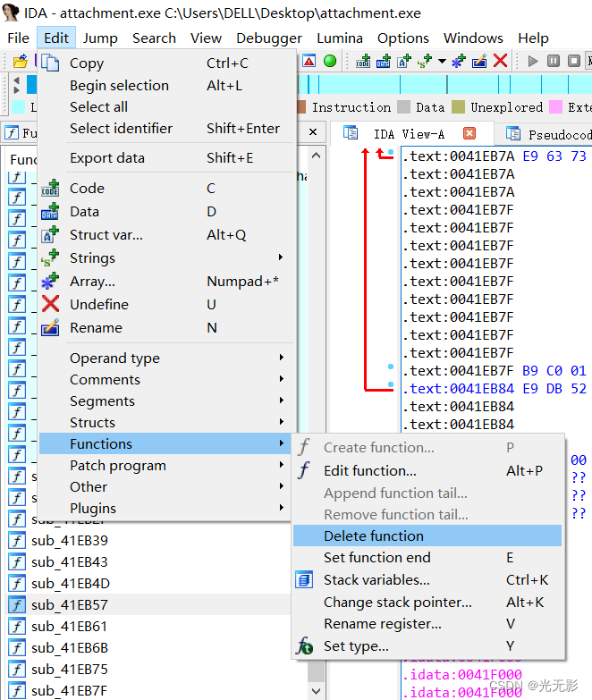The width and height of the screenshot is (592, 700).
Task: Click the cyan navigation band overview
Action: [444, 84]
